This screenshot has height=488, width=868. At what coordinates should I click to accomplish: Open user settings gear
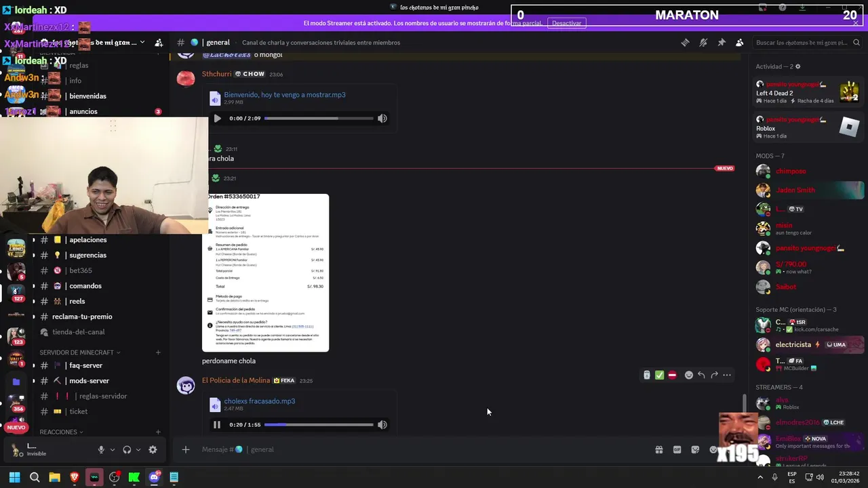coord(153,449)
